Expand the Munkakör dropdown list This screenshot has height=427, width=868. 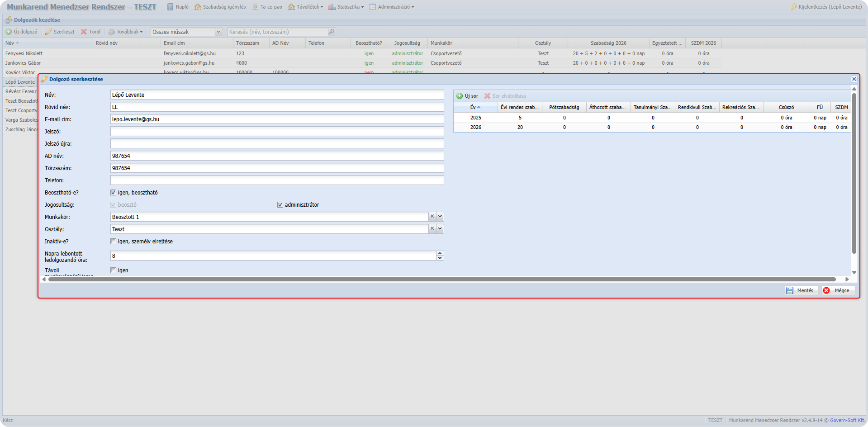[x=440, y=217]
